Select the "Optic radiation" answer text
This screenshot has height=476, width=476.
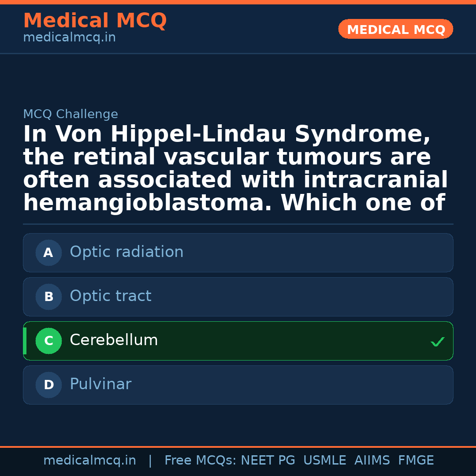[126, 252]
